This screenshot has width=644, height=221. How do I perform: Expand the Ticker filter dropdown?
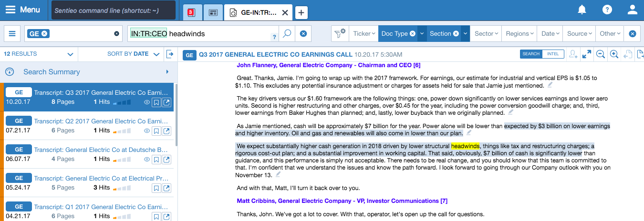(364, 34)
